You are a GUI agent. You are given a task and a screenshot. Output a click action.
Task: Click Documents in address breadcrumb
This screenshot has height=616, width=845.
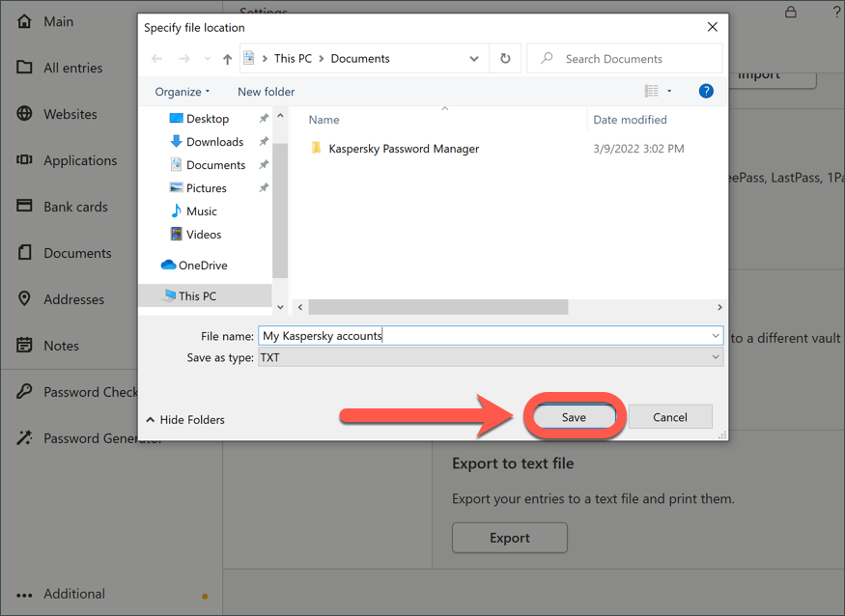[x=360, y=59]
